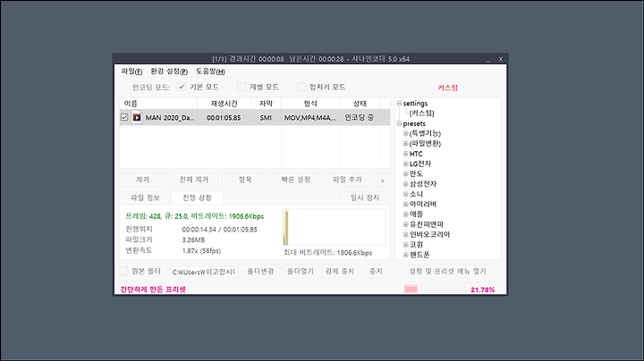Image resolution: width=644 pixels, height=361 pixels.
Task: Collapse the presets tree node
Action: [399, 123]
